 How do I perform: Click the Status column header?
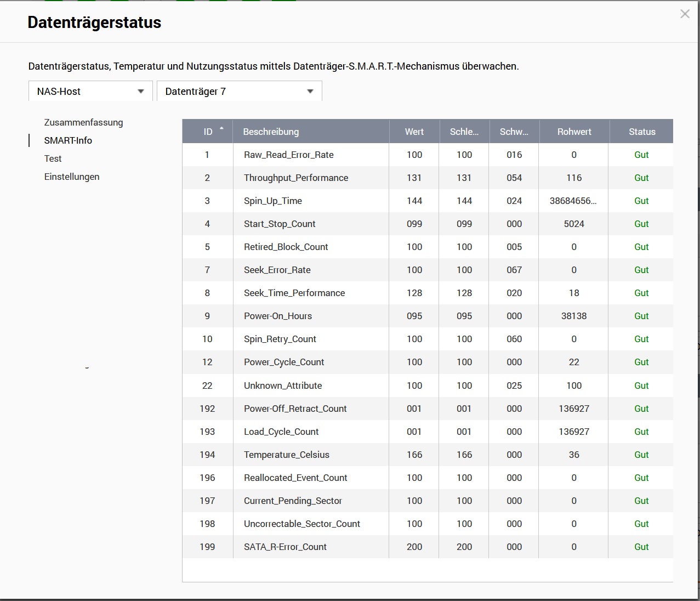tap(641, 132)
